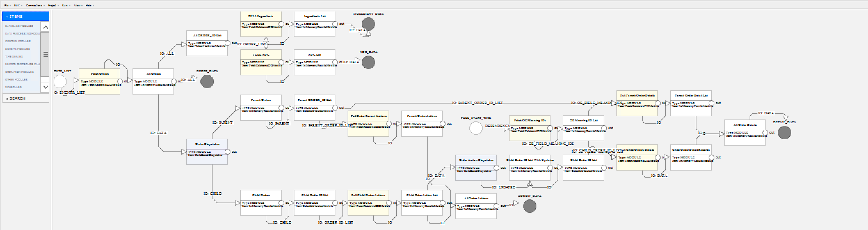
Task: Collapse the ITEMS panel header
Action: (x=26, y=17)
